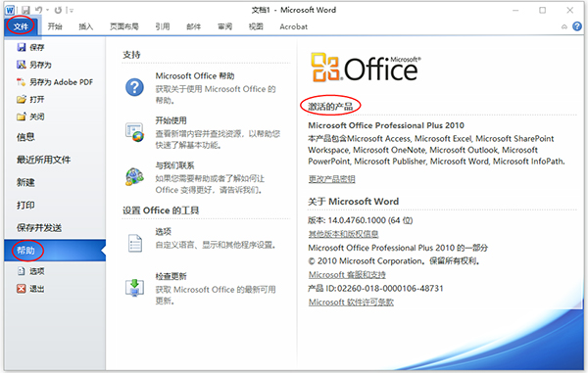Click the 开始使用 globe icon

(134, 132)
